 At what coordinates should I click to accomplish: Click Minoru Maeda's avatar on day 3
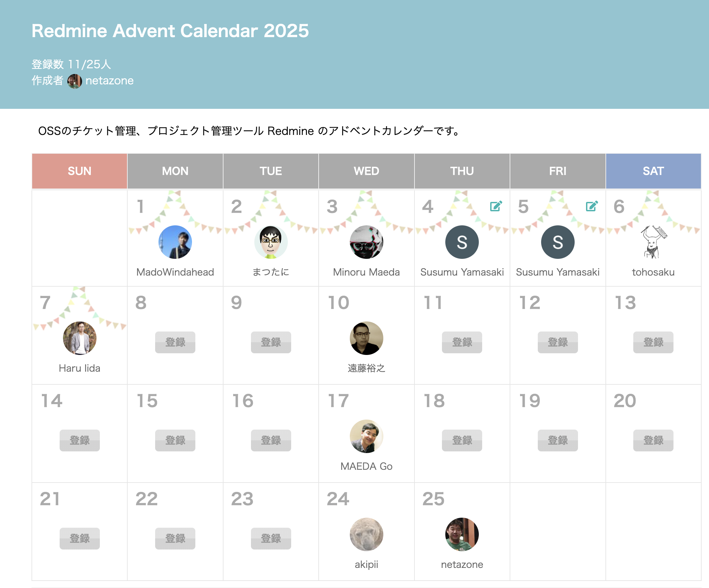366,242
